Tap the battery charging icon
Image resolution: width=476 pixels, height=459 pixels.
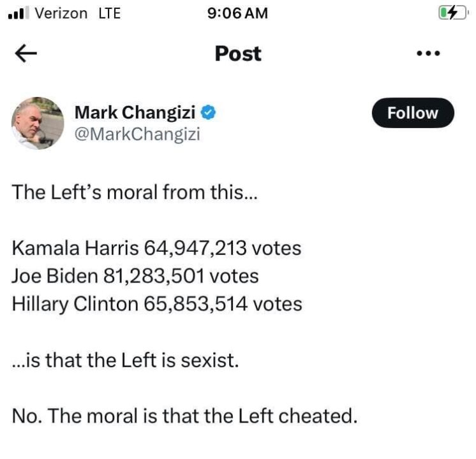tap(452, 13)
